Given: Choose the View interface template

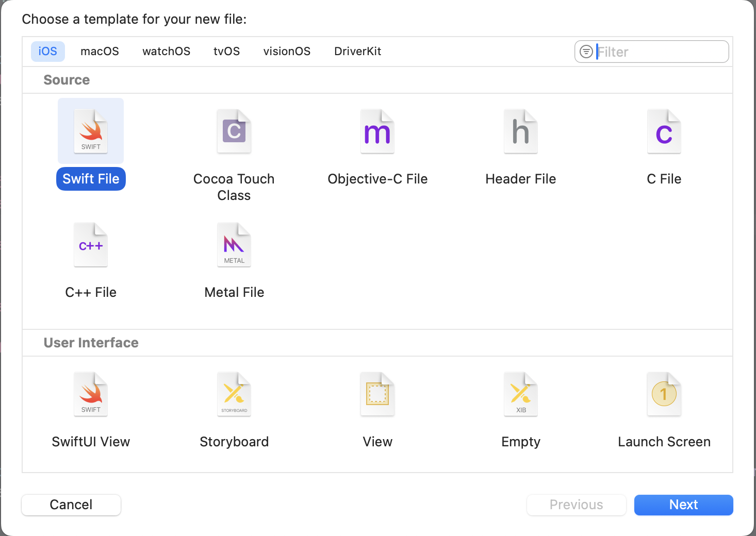Looking at the screenshot, I should (x=377, y=394).
